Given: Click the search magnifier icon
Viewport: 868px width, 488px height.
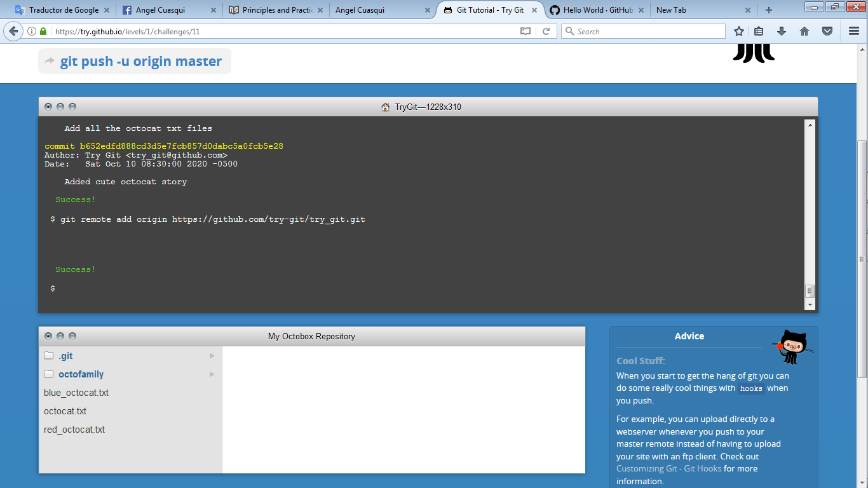Looking at the screenshot, I should [569, 31].
